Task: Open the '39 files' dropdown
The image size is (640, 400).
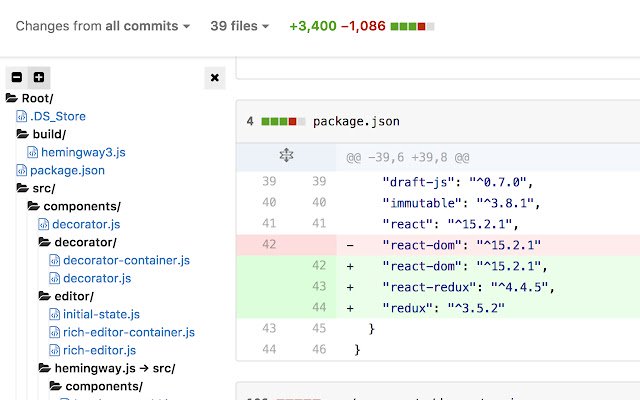Action: pyautogui.click(x=240, y=26)
